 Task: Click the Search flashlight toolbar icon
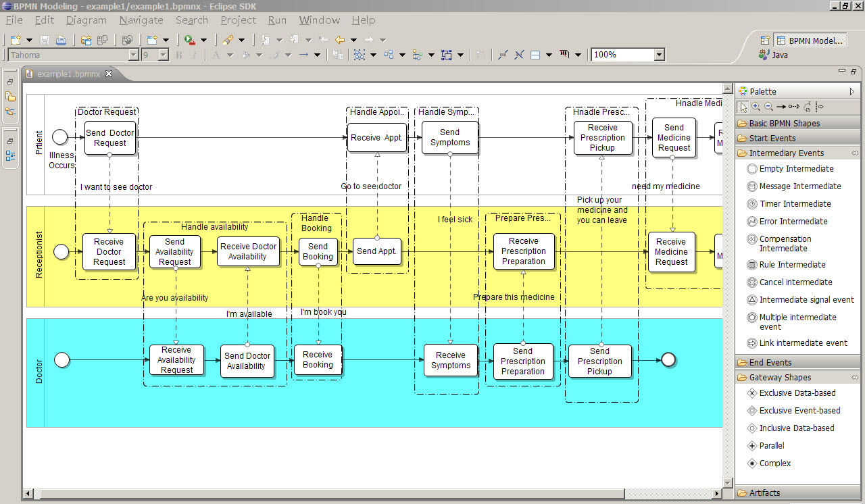[x=228, y=40]
